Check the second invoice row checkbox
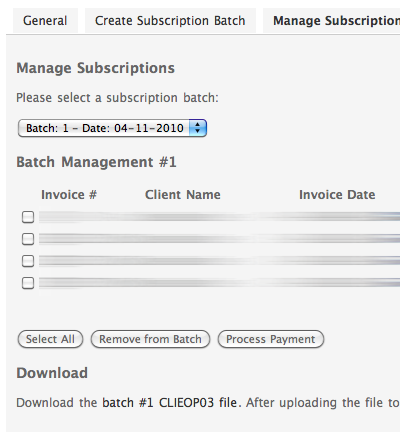The height and width of the screenshot is (438, 400). coord(28,239)
